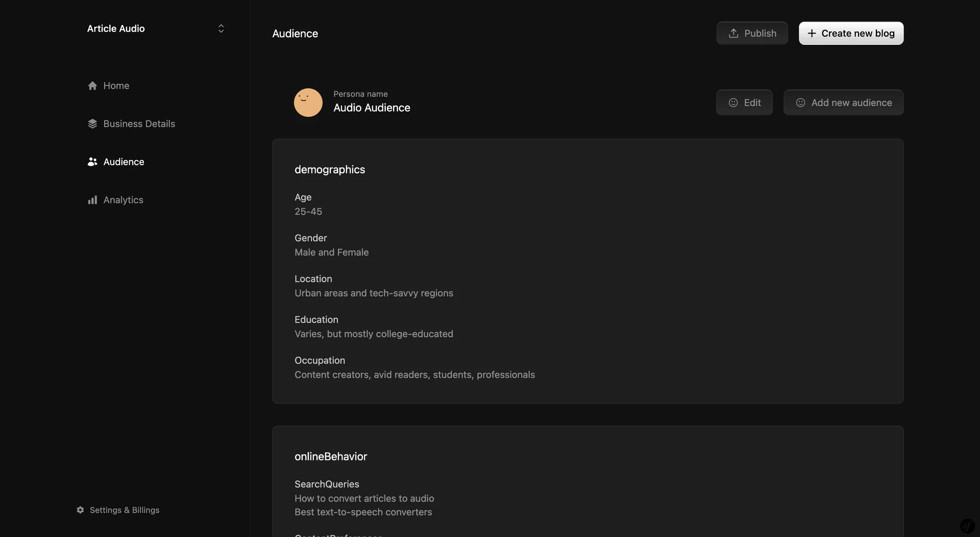Click the smiley icon on Edit button

click(x=733, y=102)
